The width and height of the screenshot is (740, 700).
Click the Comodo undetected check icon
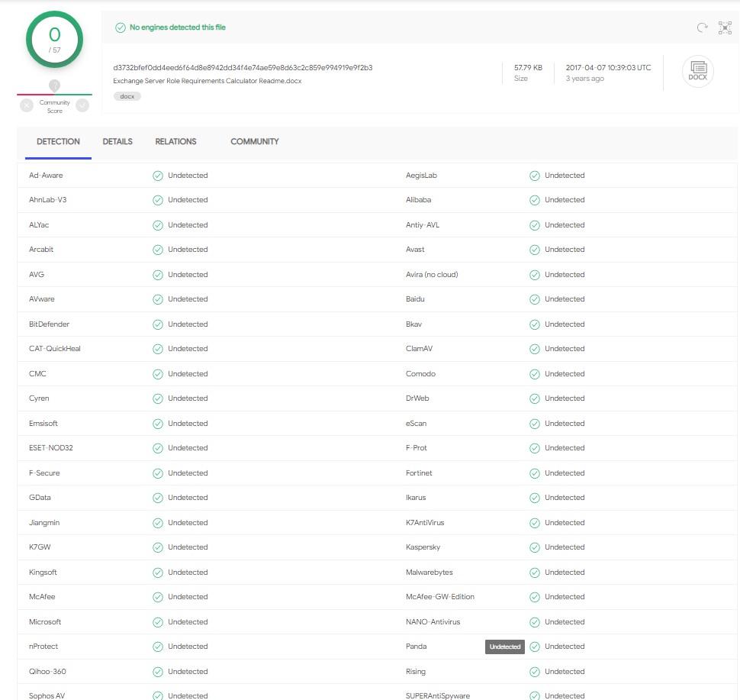pyautogui.click(x=534, y=374)
